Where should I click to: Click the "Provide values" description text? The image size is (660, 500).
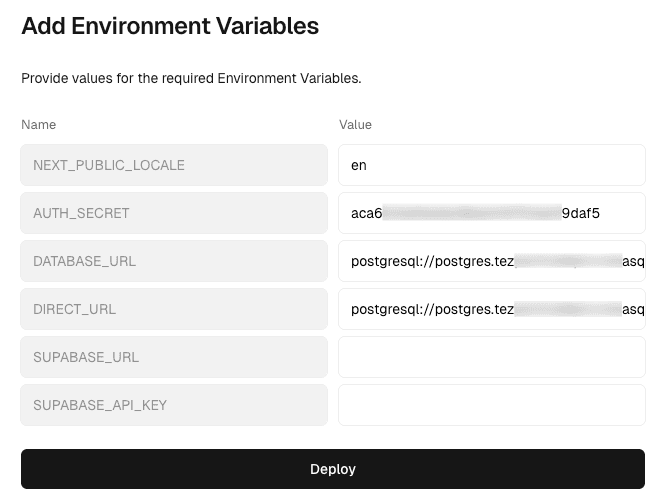click(191, 77)
